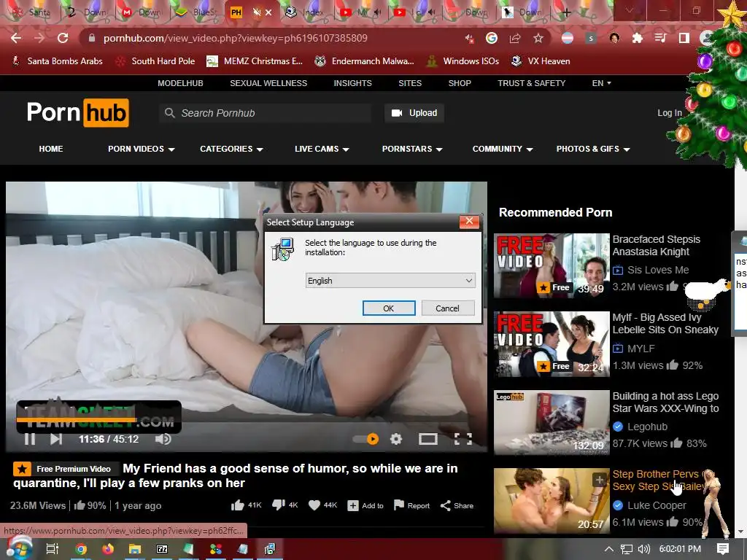
Task: Click the Log In link
Action: coord(670,113)
